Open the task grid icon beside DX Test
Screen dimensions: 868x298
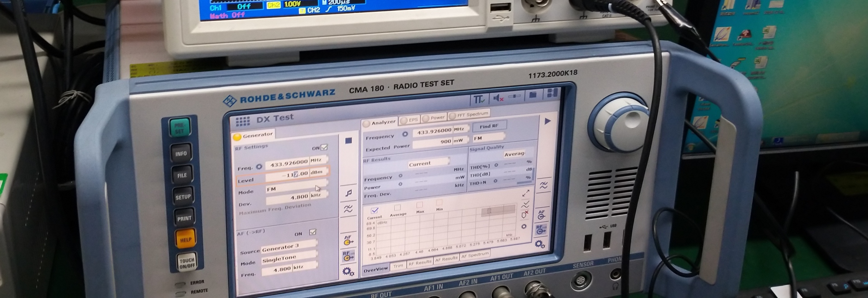point(242,121)
